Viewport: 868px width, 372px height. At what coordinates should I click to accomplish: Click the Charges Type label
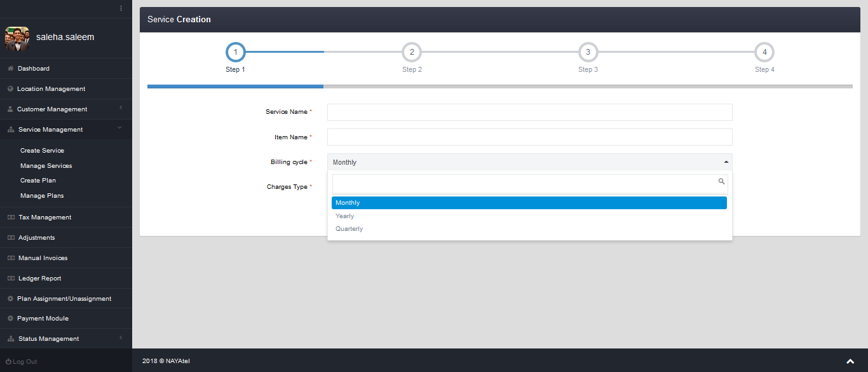coord(289,187)
